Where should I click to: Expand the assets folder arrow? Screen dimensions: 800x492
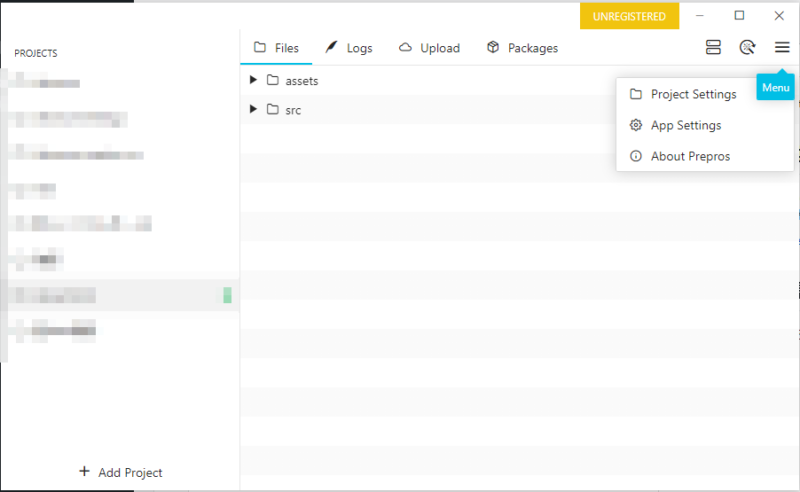click(253, 80)
